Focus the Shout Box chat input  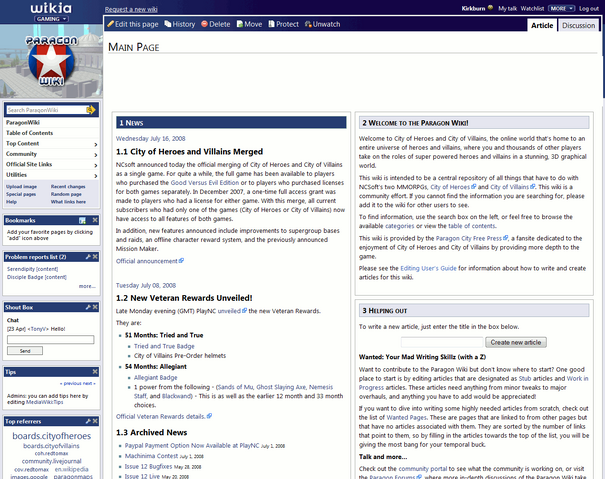click(x=51, y=340)
